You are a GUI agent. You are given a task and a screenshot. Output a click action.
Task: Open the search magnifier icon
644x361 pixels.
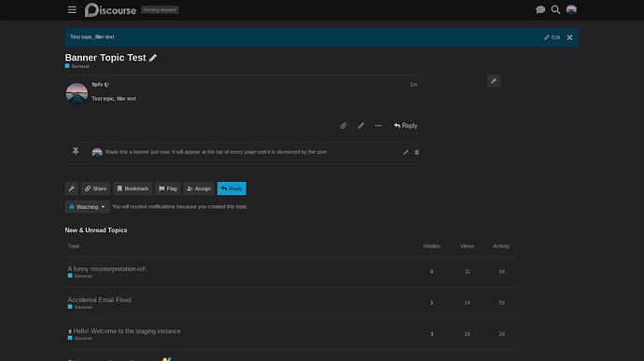(555, 9)
